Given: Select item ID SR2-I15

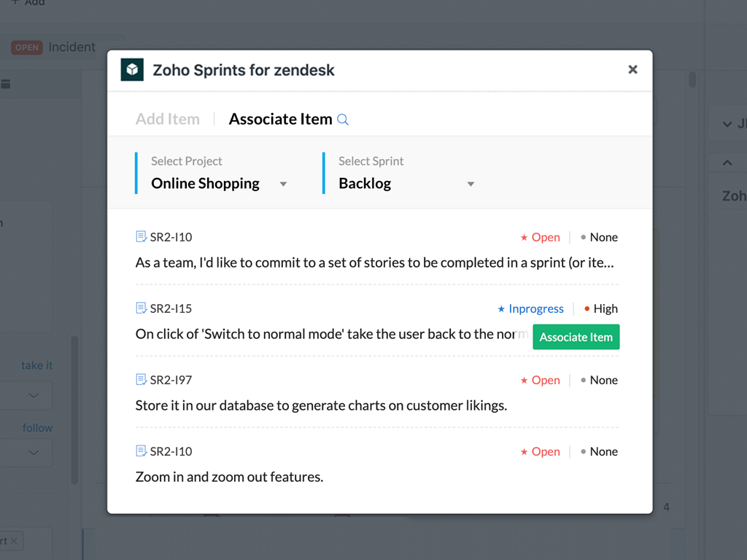Looking at the screenshot, I should pyautogui.click(x=171, y=308).
